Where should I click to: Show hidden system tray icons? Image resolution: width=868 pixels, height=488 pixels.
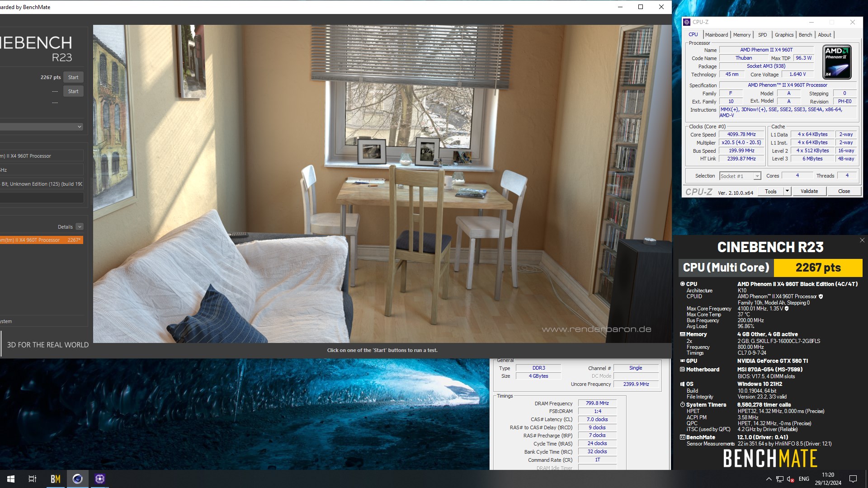pyautogui.click(x=769, y=479)
